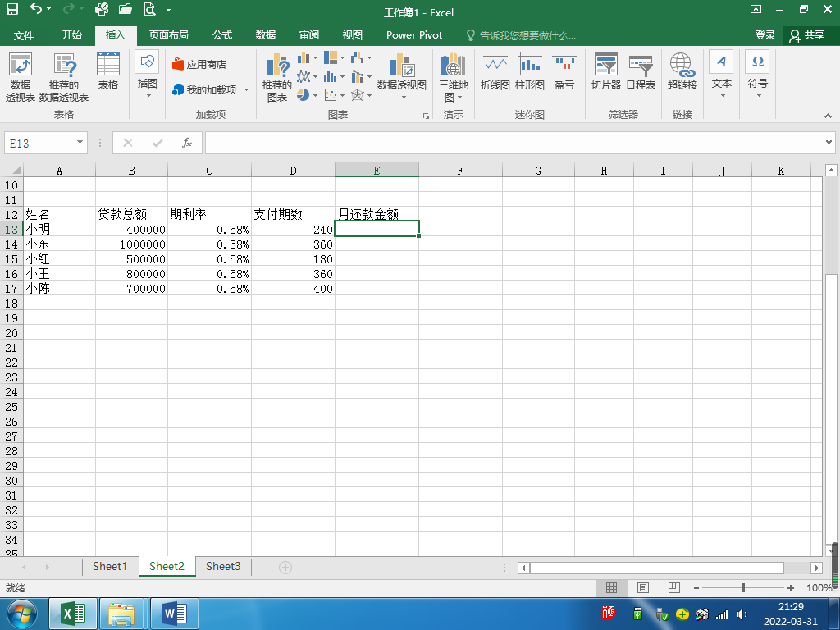Image resolution: width=840 pixels, height=630 pixels.
Task: Expand the formula bar
Action: tap(829, 143)
